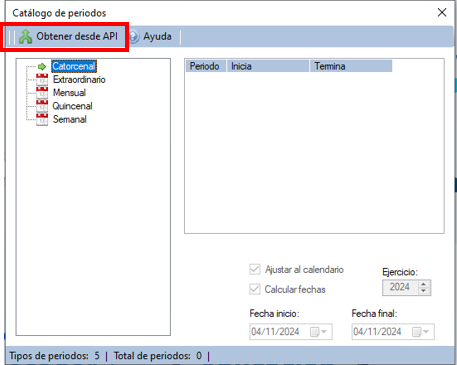Viewport: 457px width, 365px height.
Task: Click the calendar icon next to Mensual
Action: [42, 93]
